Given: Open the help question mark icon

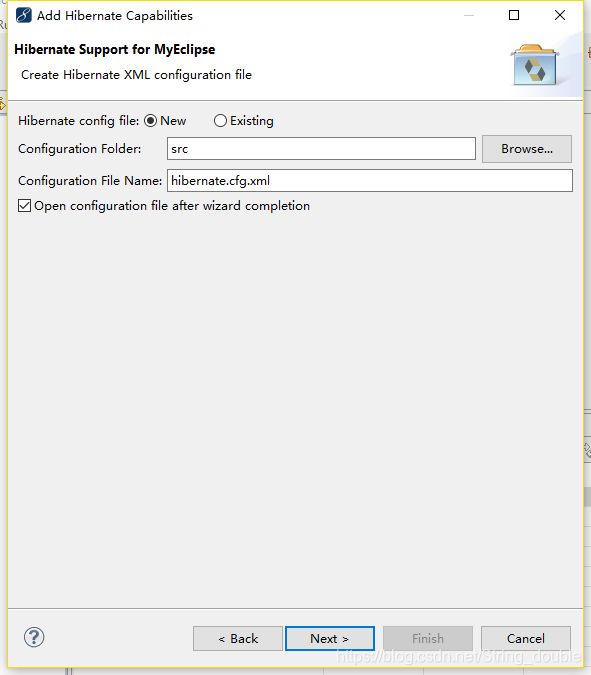Looking at the screenshot, I should pyautogui.click(x=34, y=637).
